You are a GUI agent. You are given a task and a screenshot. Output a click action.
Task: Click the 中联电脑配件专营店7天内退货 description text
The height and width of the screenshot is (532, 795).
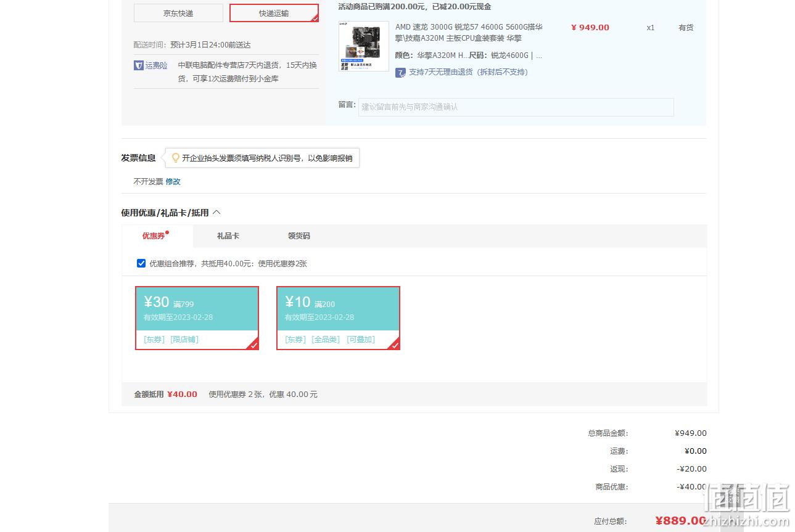pyautogui.click(x=247, y=72)
